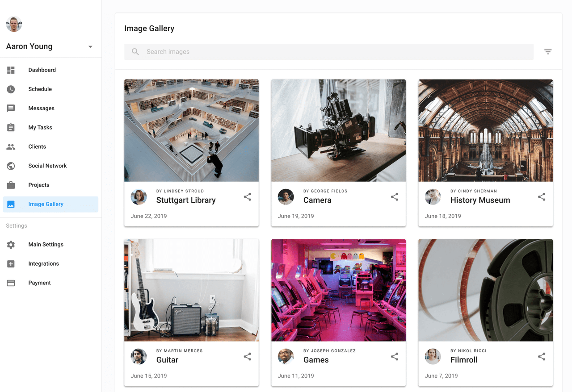
Task: Open the History Museum photo thumbnail
Action: point(485,130)
